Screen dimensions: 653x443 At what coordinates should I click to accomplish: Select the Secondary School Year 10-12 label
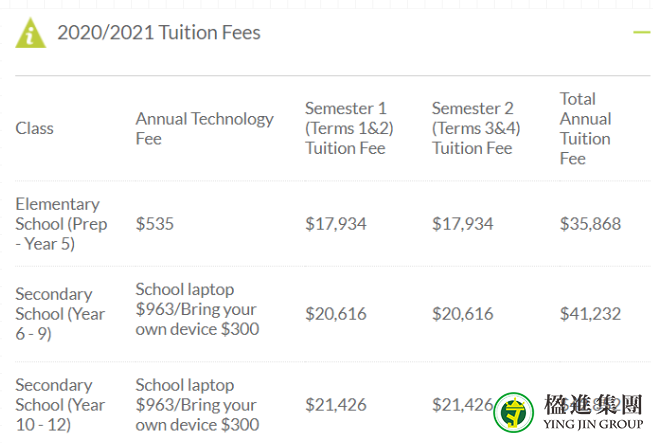(x=60, y=405)
